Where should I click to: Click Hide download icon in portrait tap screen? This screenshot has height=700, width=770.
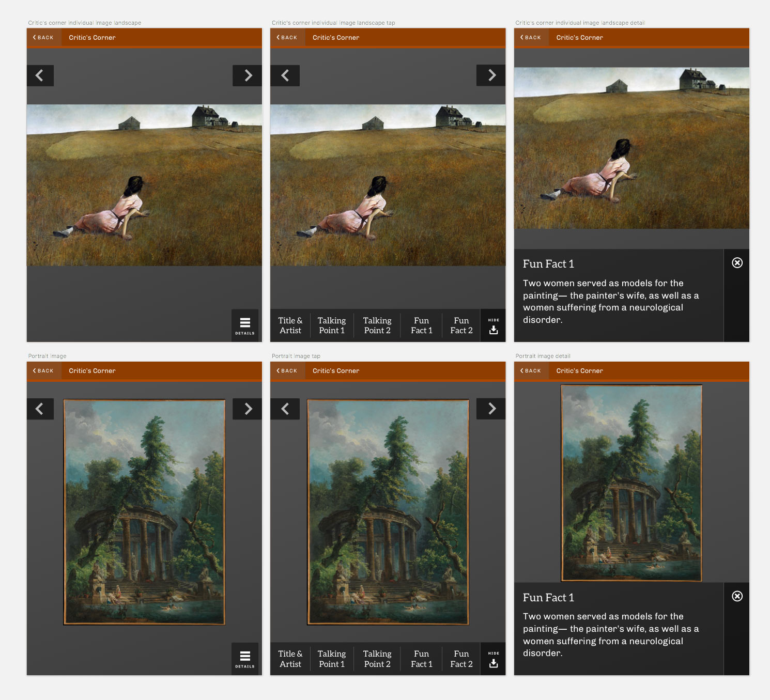click(494, 659)
